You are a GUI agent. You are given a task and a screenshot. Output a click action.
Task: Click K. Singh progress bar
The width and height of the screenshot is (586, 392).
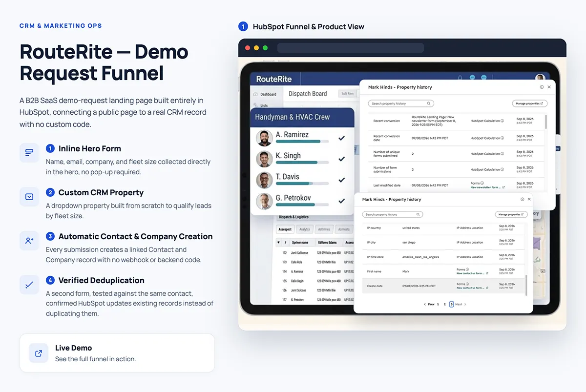click(x=302, y=163)
